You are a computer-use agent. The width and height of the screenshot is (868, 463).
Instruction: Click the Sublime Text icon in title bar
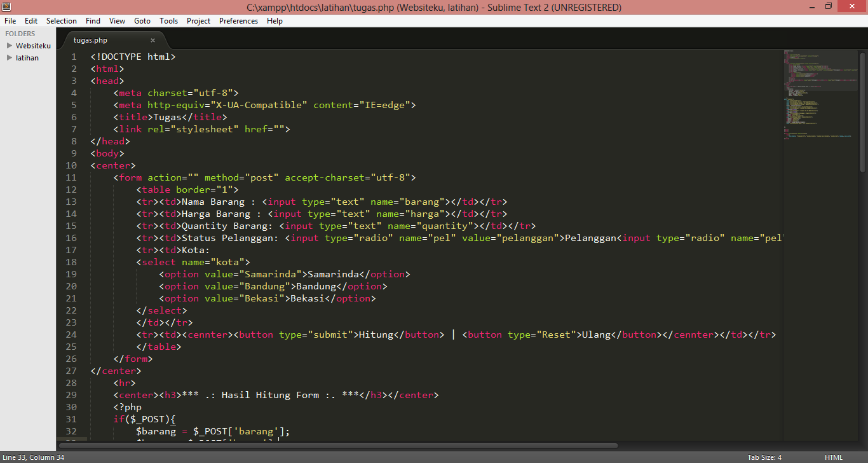pos(6,6)
